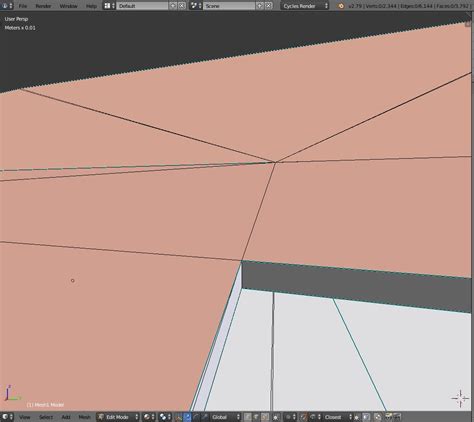Open the Global transform orientation dropdown
Viewport: 474px width, 422px height.
click(x=226, y=417)
